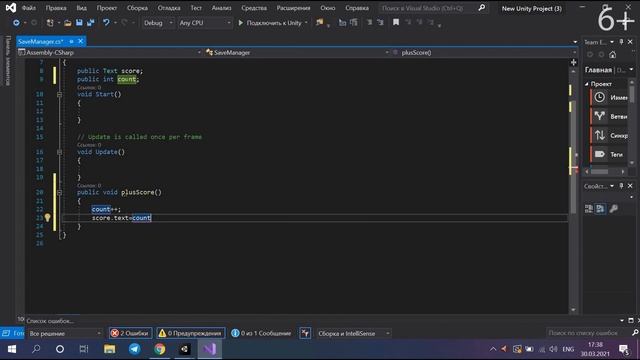Viewport: 640px width, 360px height.
Task: Click the lightbulb quick actions icon
Action: click(47, 218)
